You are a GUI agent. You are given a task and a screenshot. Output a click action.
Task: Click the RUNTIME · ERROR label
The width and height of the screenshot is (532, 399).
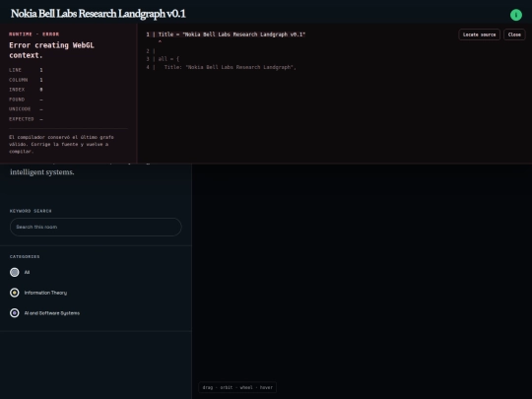[33, 33]
